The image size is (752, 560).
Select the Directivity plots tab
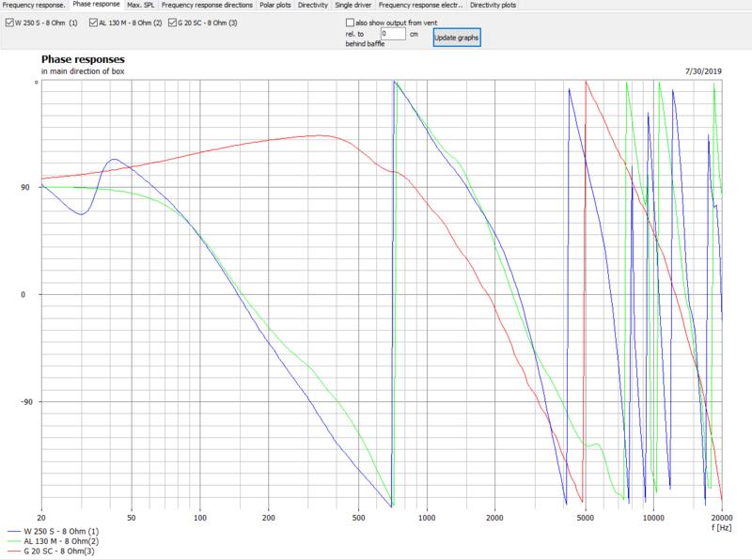493,6
